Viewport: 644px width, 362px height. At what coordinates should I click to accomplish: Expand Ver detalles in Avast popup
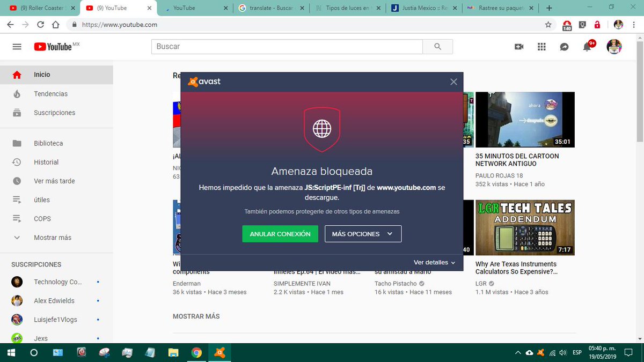[434, 262]
